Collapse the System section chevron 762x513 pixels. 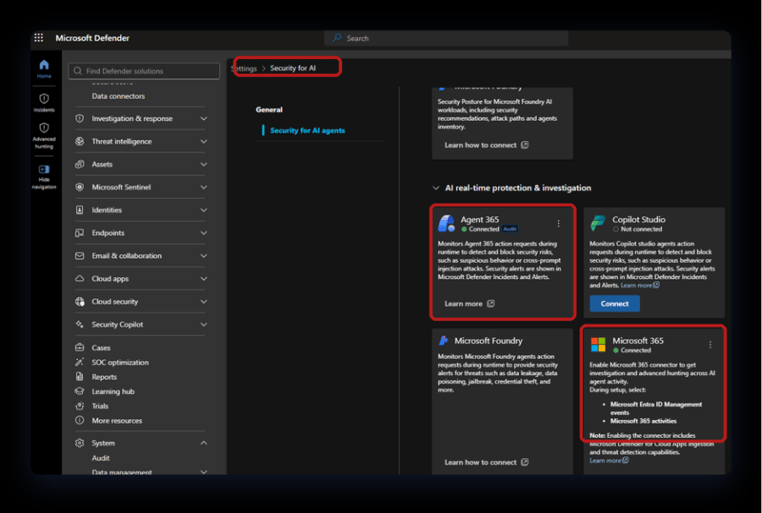[x=204, y=443]
